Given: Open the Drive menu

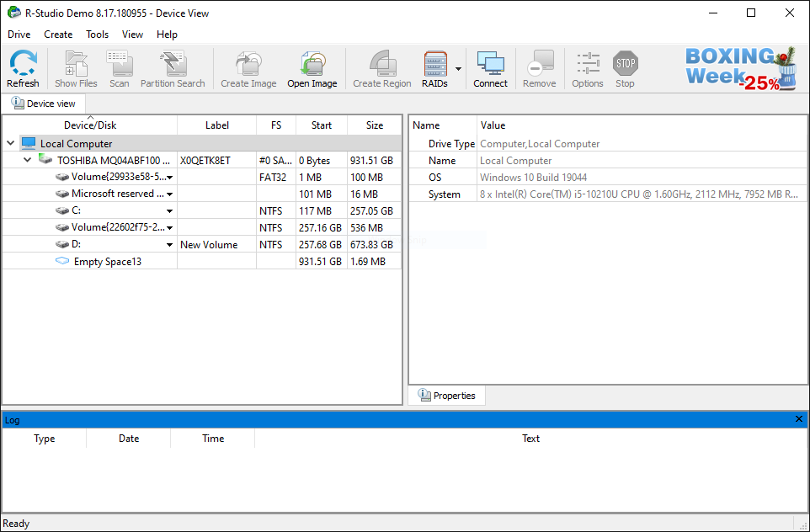Looking at the screenshot, I should [x=19, y=35].
